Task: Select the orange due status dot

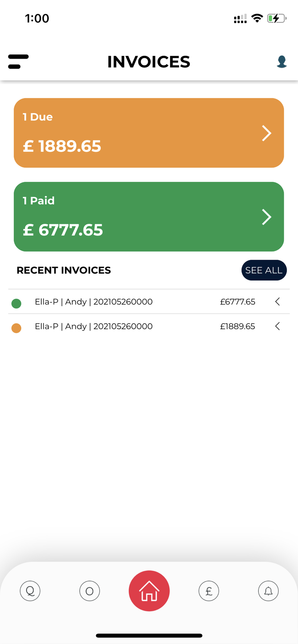Action: pyautogui.click(x=16, y=328)
